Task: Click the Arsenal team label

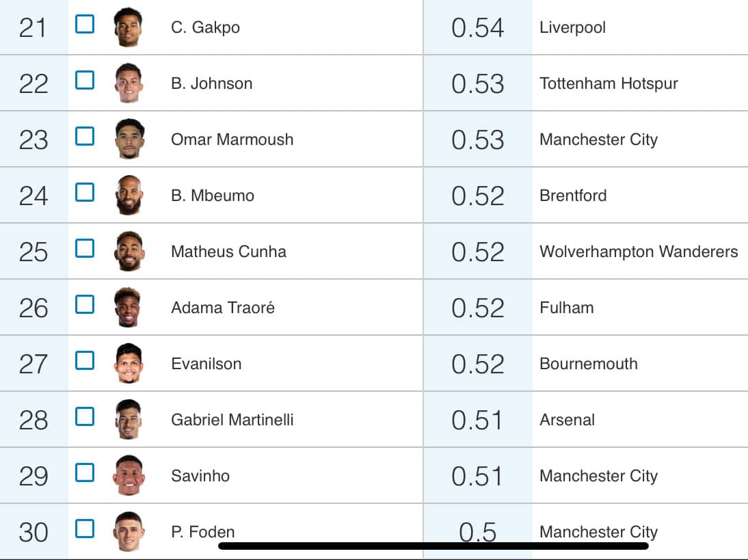Action: tap(567, 420)
